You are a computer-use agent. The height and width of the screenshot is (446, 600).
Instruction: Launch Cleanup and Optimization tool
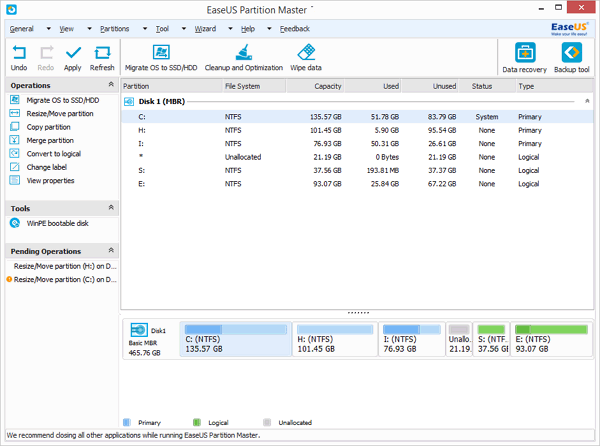tap(244, 58)
